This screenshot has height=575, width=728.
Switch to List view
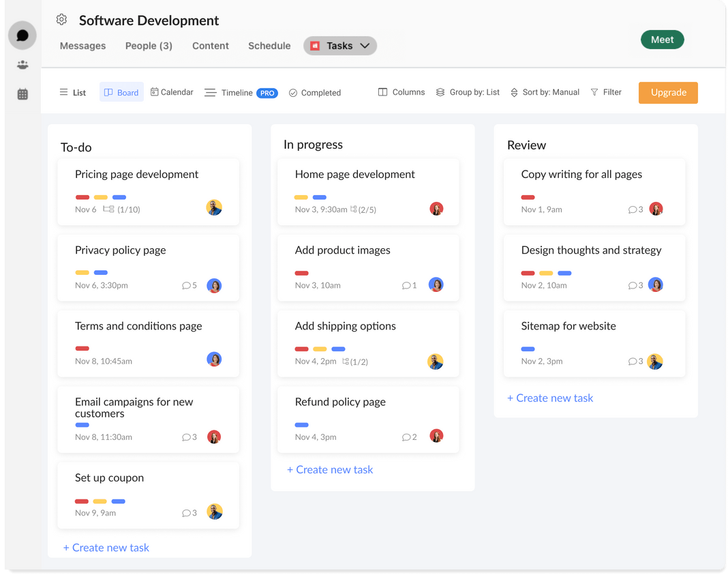pos(72,92)
